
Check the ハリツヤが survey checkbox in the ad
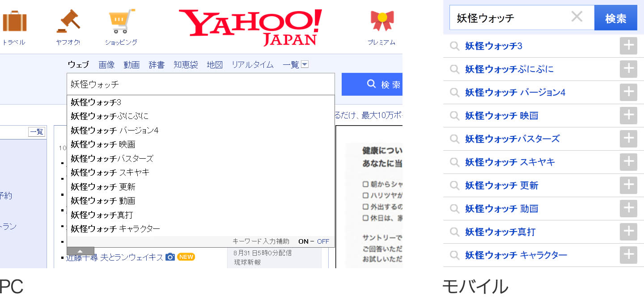365,195
